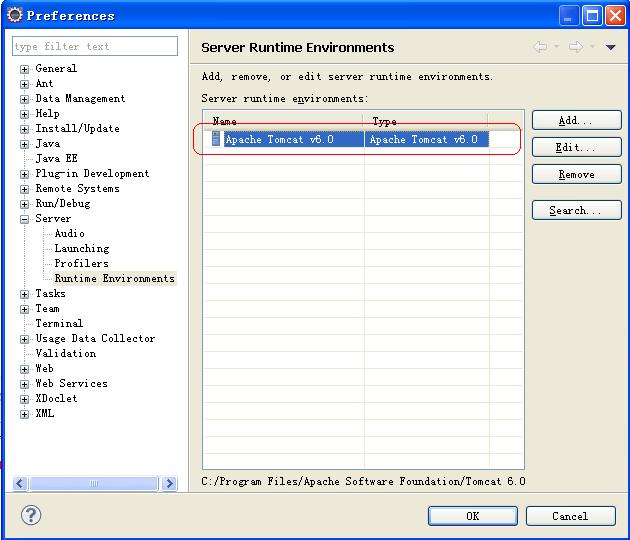Image resolution: width=630 pixels, height=540 pixels.
Task: Select General preference label
Action: point(56,68)
